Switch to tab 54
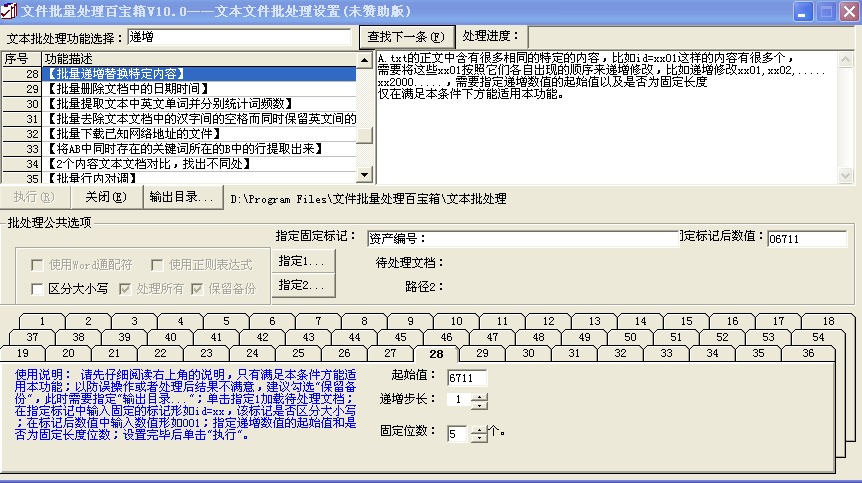 pyautogui.click(x=818, y=337)
